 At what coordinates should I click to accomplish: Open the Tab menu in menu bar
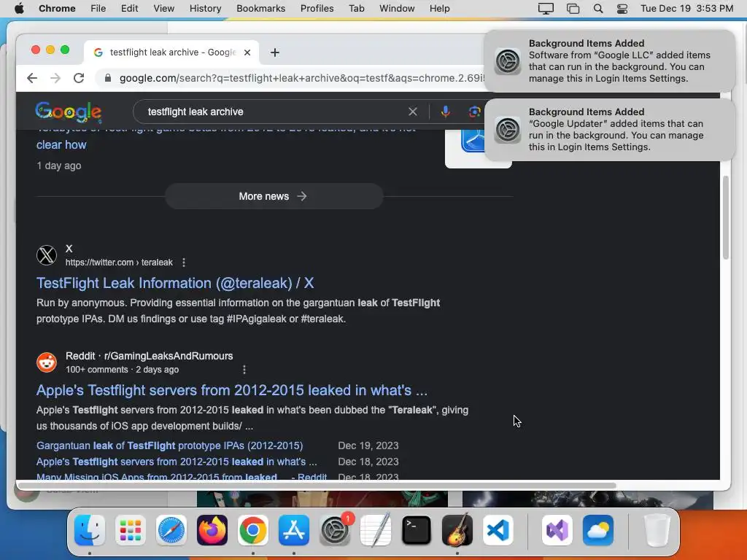coord(356,9)
